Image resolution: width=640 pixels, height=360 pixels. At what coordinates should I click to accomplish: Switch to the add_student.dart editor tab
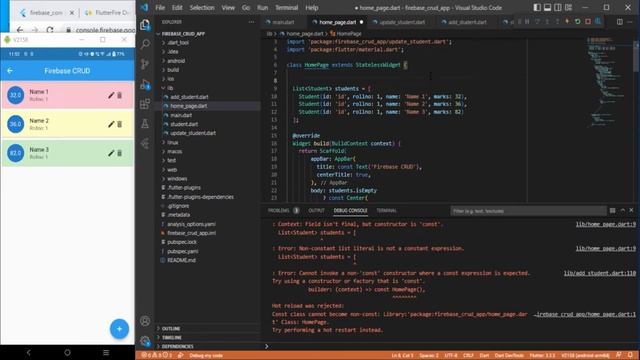point(467,22)
